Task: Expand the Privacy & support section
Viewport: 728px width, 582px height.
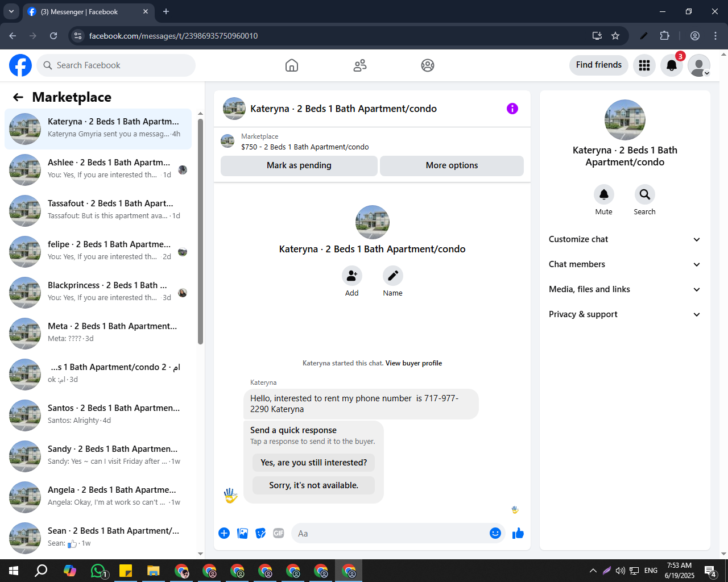Action: [x=625, y=314]
